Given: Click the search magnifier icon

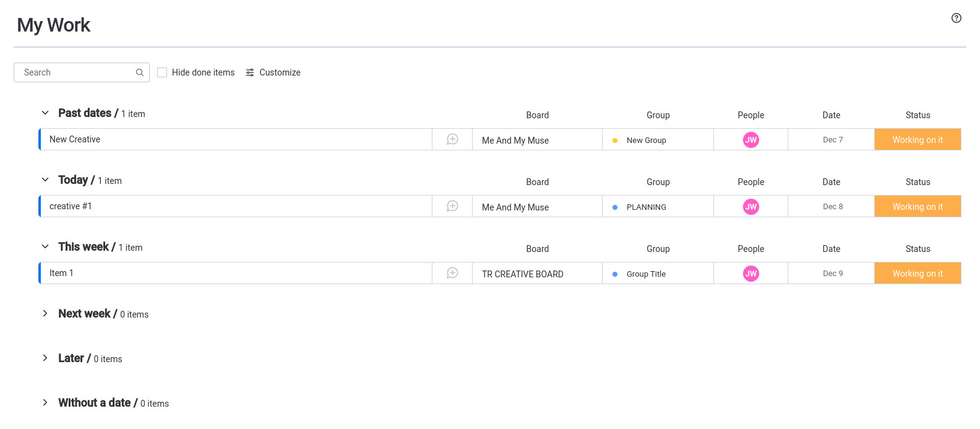Looking at the screenshot, I should (x=140, y=72).
